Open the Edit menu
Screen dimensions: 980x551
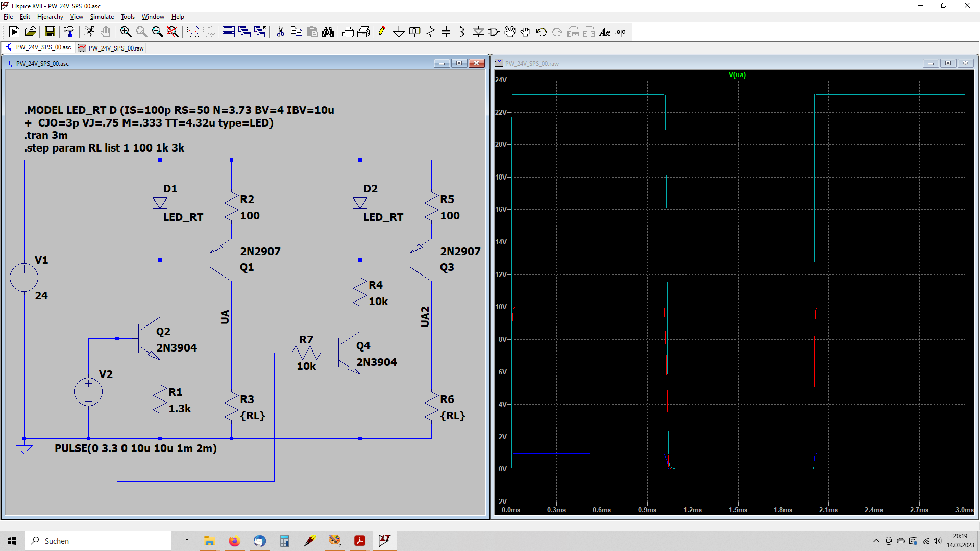pos(25,17)
